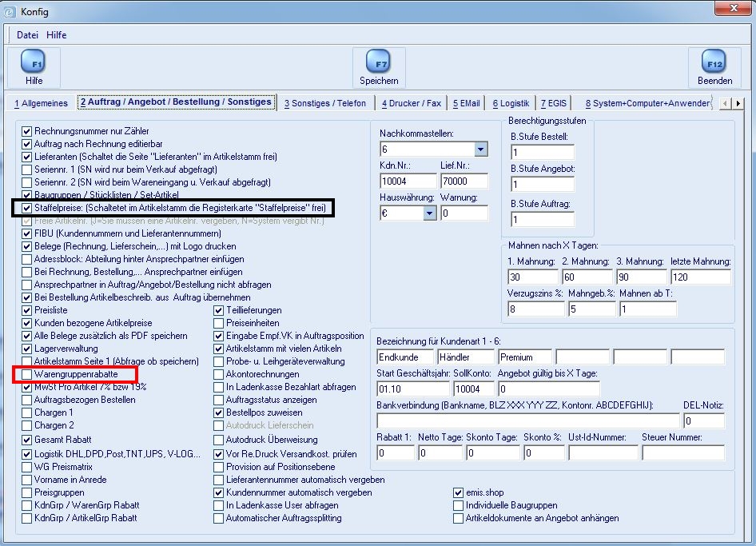Open the Hilfe menu
The image size is (756, 546).
(x=57, y=34)
